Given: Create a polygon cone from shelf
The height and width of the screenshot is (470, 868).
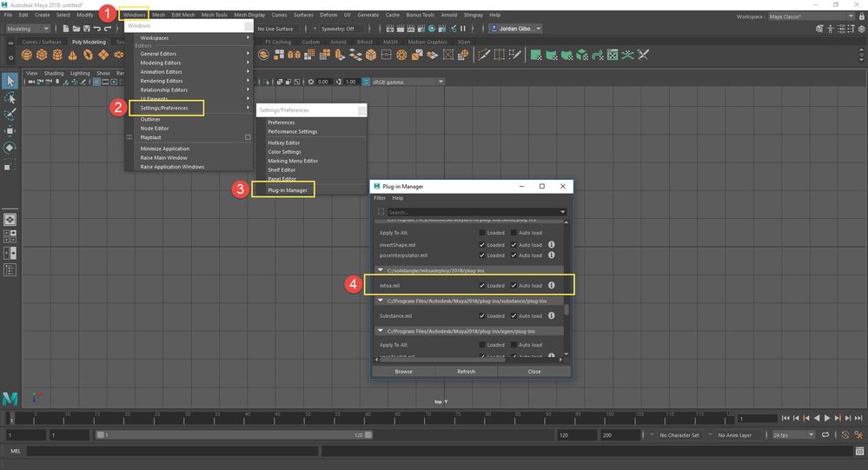Looking at the screenshot, I should (x=72, y=55).
